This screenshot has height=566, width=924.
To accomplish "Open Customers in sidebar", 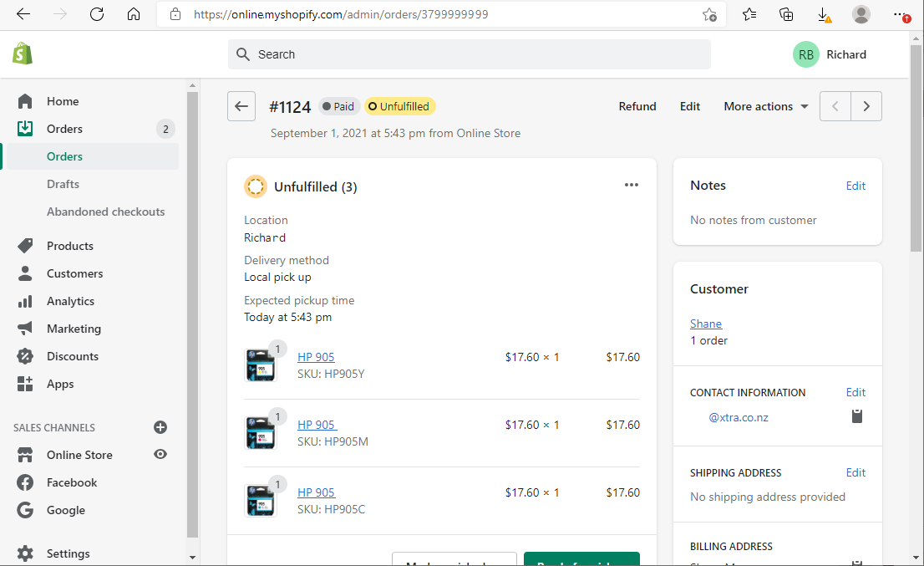I will pos(75,273).
